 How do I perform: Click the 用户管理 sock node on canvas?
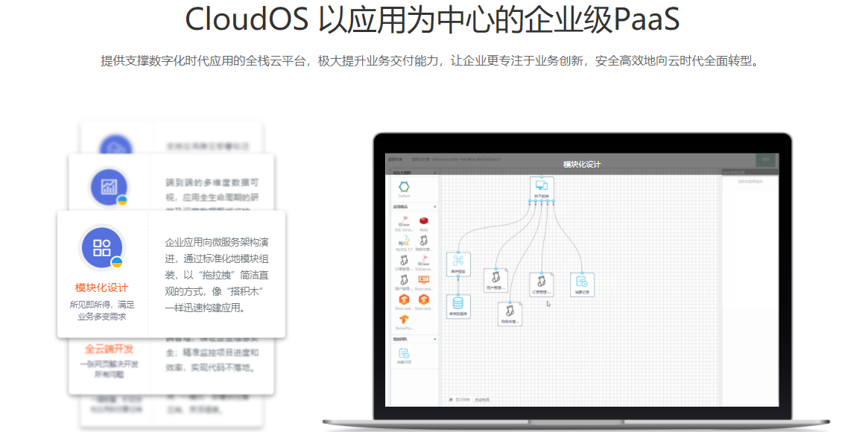click(495, 281)
